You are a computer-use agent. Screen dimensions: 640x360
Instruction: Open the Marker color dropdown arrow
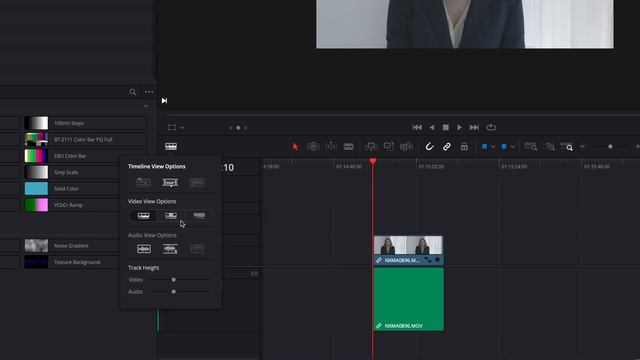(x=513, y=147)
